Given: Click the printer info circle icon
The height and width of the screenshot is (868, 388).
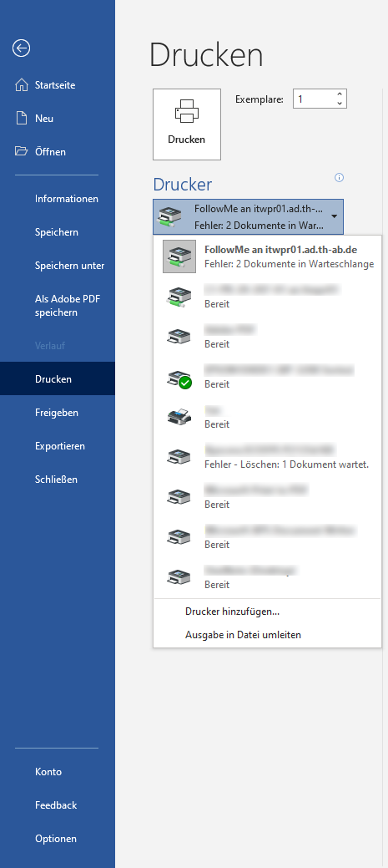Looking at the screenshot, I should 340,178.
